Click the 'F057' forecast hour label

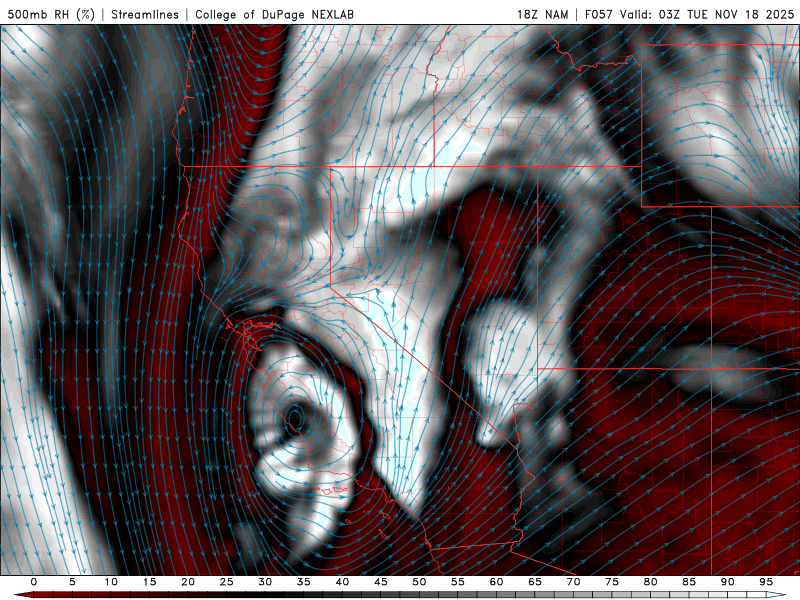pos(599,14)
